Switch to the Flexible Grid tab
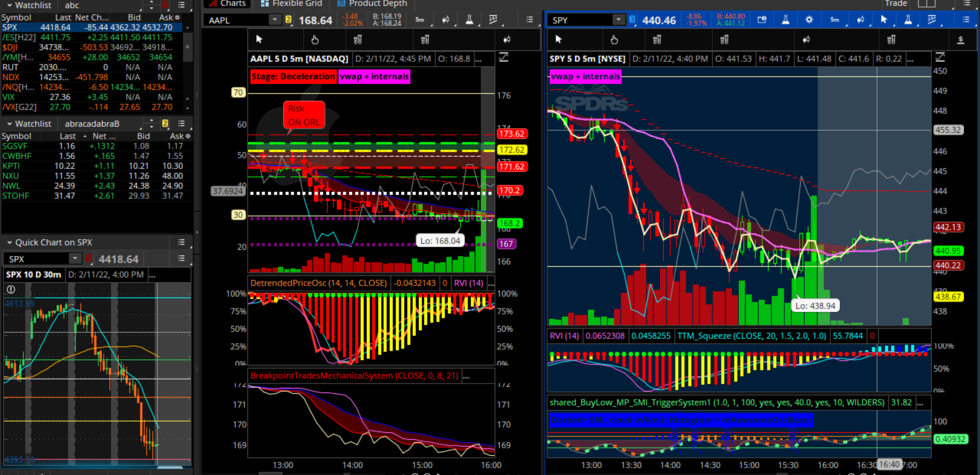 [x=291, y=4]
